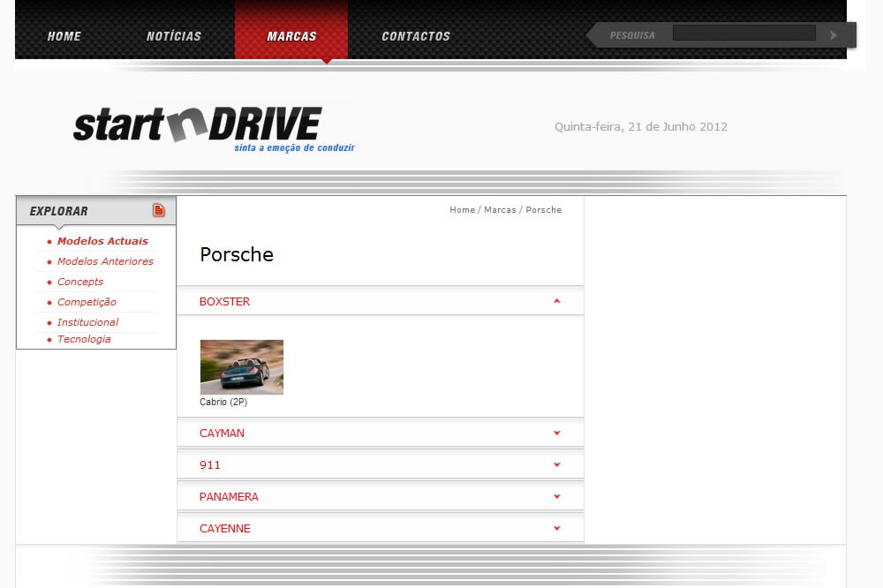Click the BOXSTER section title
Screen dimensions: 883x588
tap(224, 302)
